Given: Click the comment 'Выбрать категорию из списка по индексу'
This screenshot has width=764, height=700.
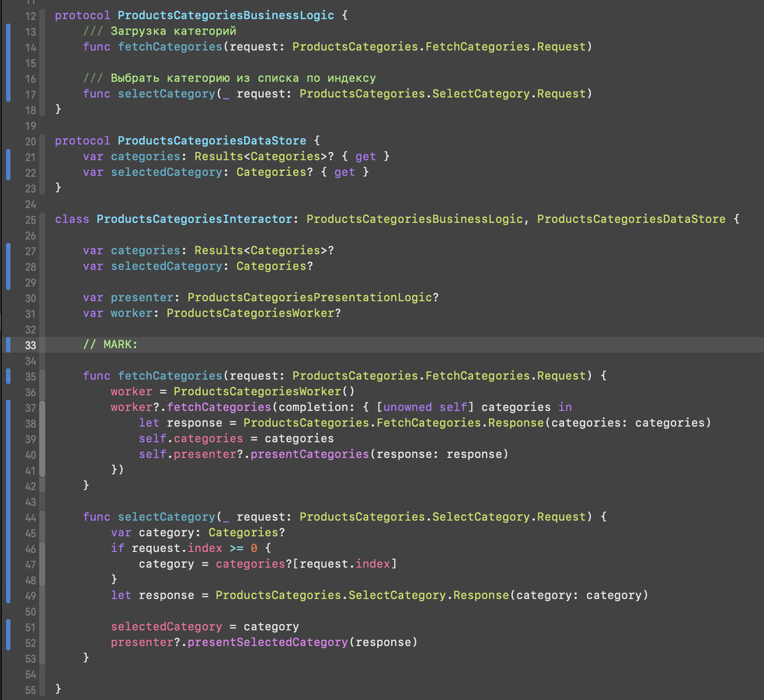Looking at the screenshot, I should 243,78.
